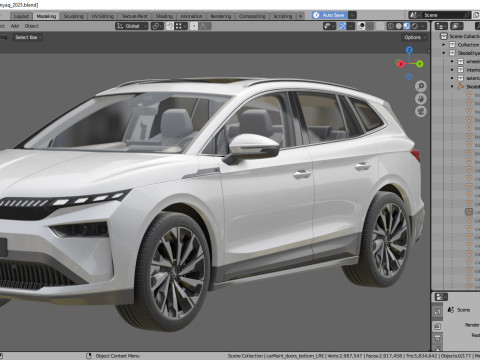Viewport: 480px width, 360px height.
Task: Open the Animation workspace tab
Action: pyautogui.click(x=191, y=16)
